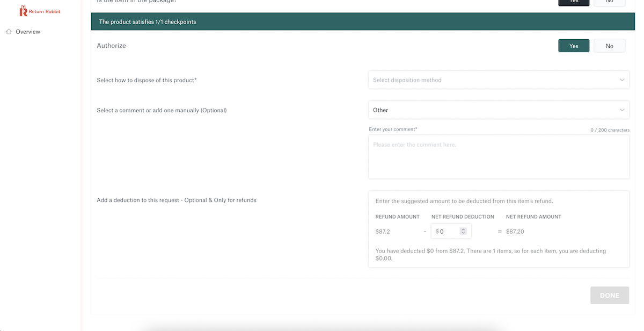The width and height of the screenshot is (644, 331).
Task: Select No for item in the package
Action: click(x=609, y=2)
